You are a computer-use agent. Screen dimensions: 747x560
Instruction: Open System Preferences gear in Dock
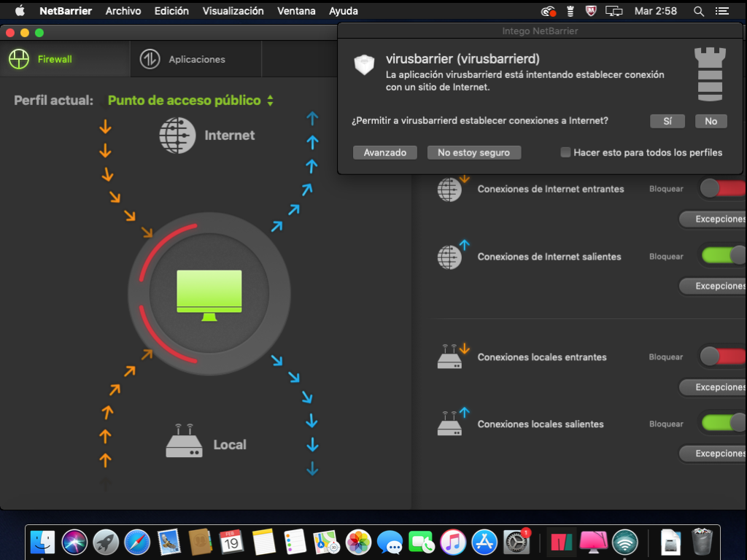[x=516, y=542]
